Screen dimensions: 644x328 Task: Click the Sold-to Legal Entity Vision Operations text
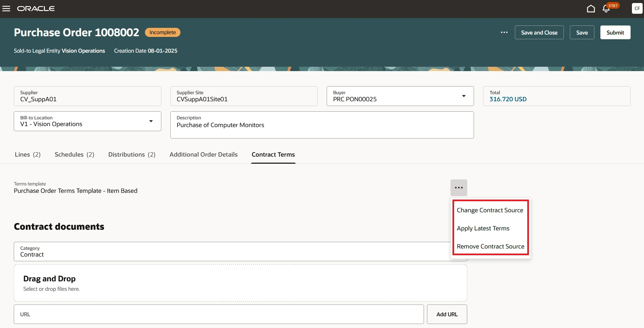point(59,51)
